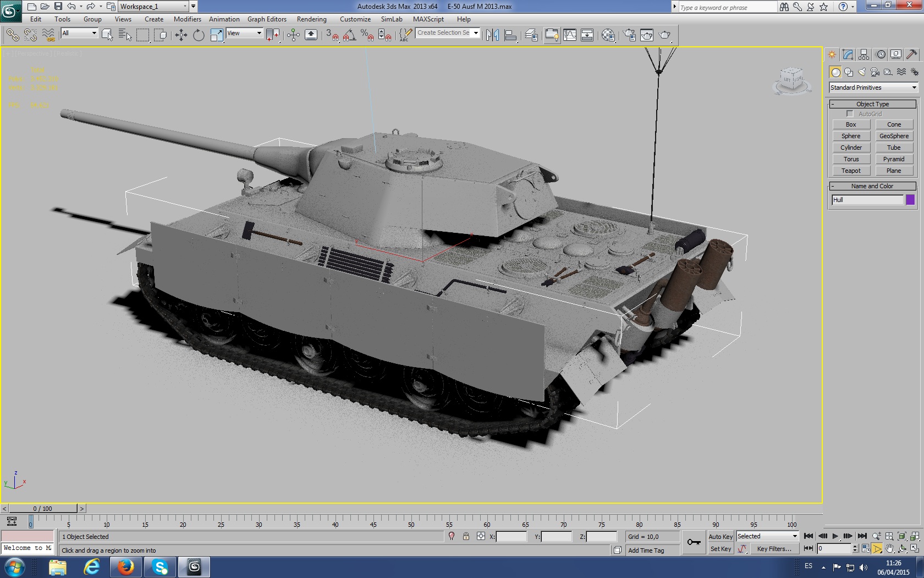Viewport: 924px width, 578px height.
Task: Open the Modifiers menu
Action: (x=188, y=19)
